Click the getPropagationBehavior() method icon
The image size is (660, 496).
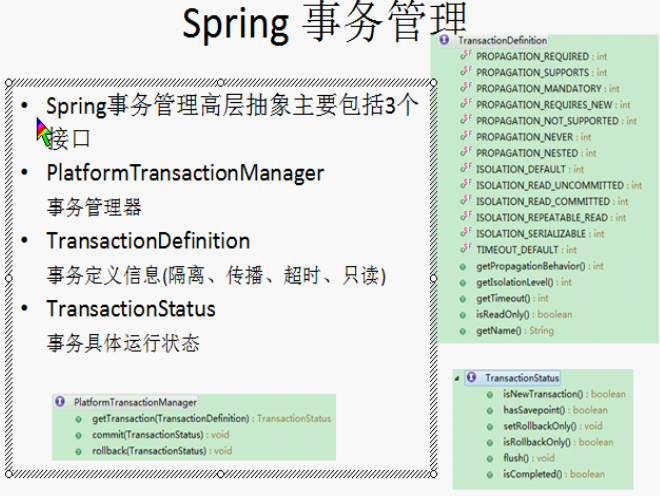pos(463,267)
